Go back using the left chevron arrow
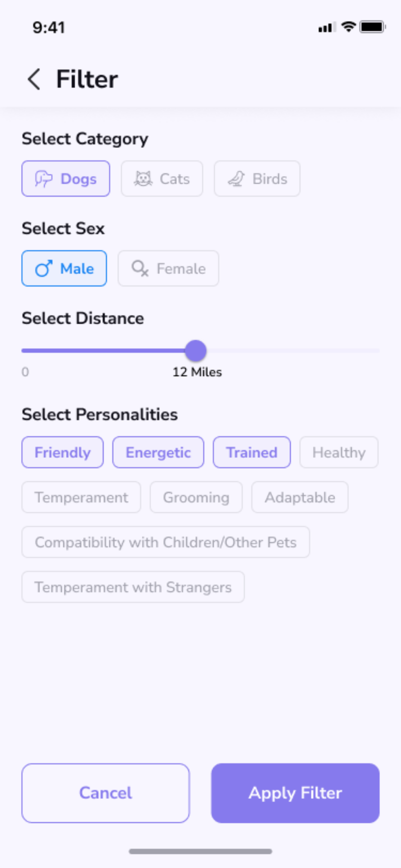The width and height of the screenshot is (401, 868). pos(34,79)
